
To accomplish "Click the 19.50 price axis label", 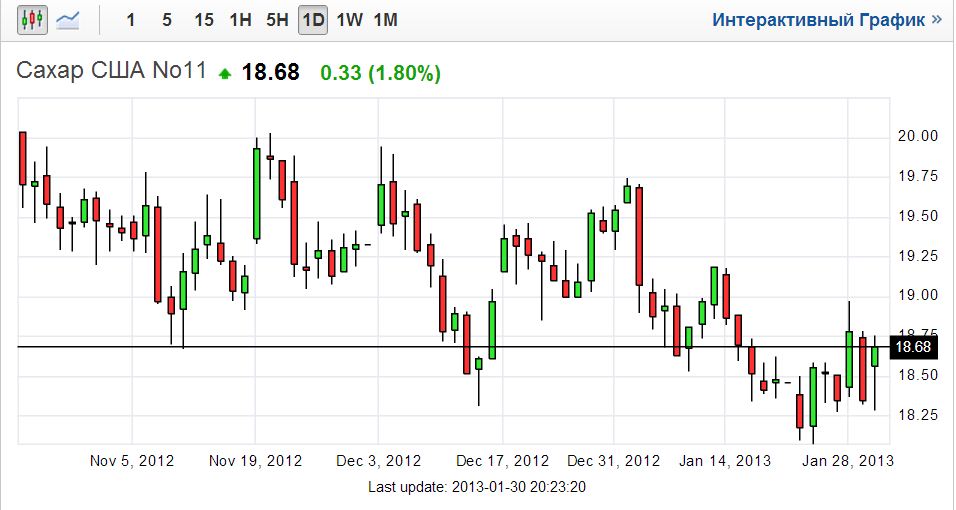I will (918, 217).
